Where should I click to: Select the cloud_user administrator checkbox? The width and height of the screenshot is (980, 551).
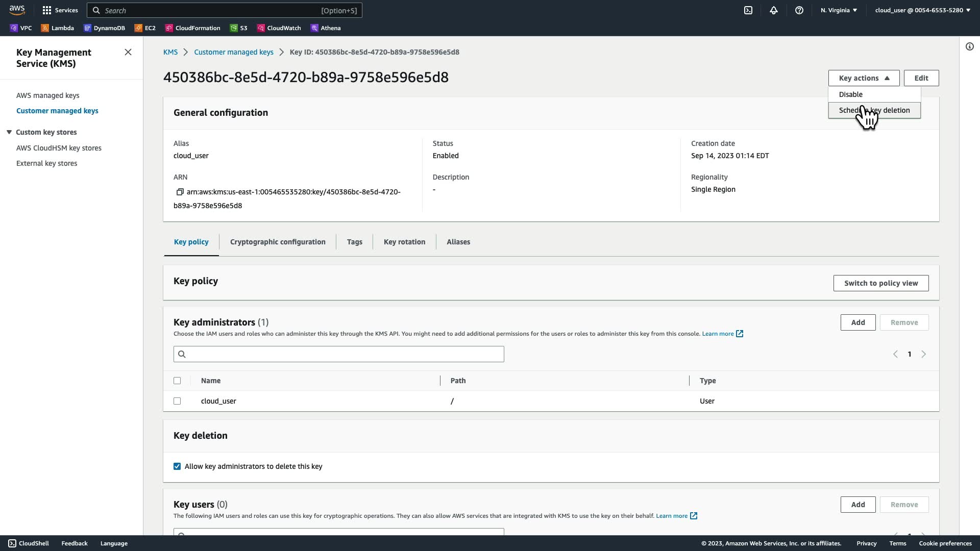[x=177, y=401]
